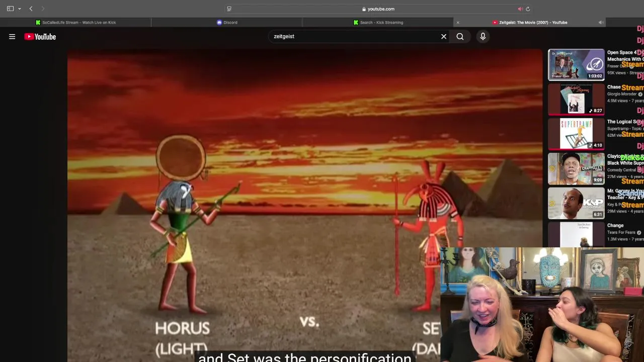Switch to the Discord tab

227,22
